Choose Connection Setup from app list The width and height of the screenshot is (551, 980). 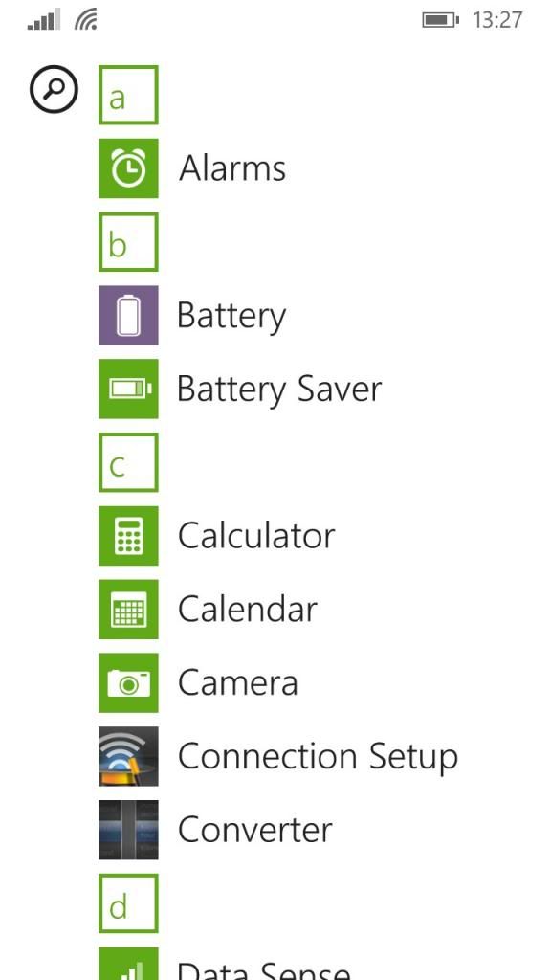(318, 756)
